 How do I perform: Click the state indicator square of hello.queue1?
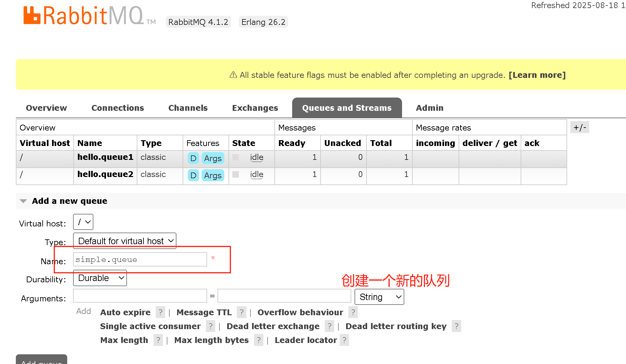click(236, 157)
